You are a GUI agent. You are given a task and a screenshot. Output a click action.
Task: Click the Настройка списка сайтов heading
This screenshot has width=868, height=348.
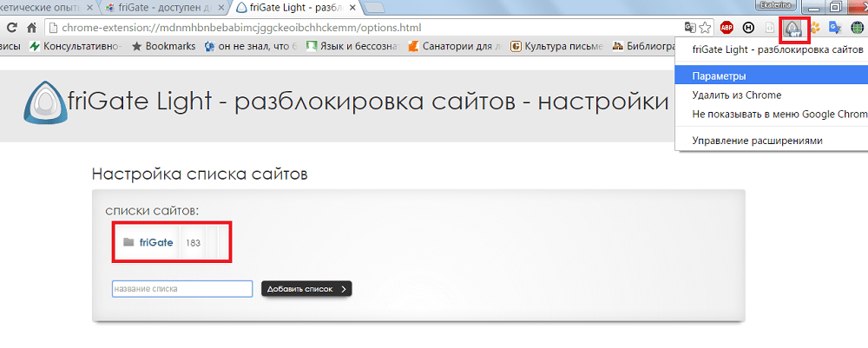tap(200, 174)
